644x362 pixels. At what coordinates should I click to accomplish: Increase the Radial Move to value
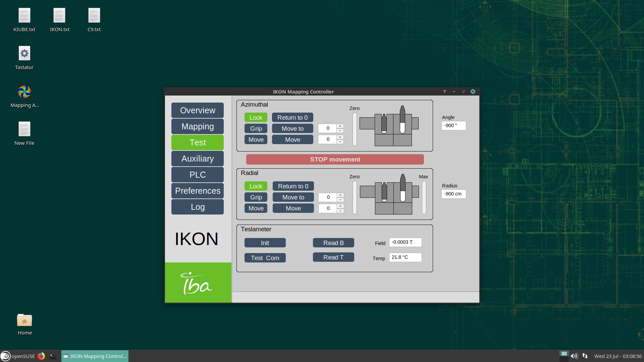tap(340, 195)
